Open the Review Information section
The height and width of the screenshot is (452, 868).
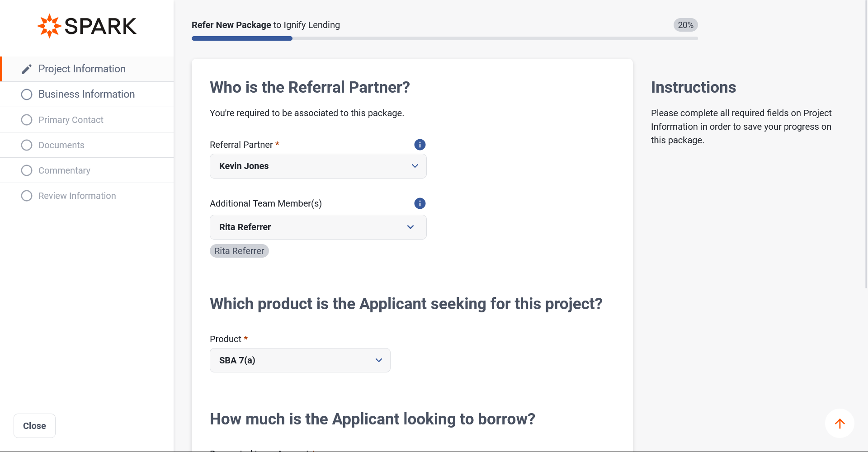tap(87, 196)
